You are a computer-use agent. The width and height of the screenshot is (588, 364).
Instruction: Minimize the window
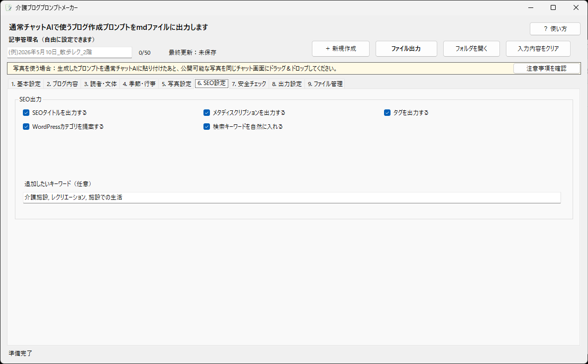click(x=531, y=7)
